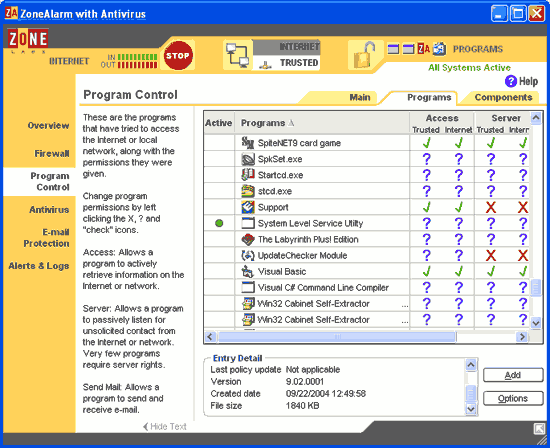
Task: Click the Active column header
Action: coord(219,123)
